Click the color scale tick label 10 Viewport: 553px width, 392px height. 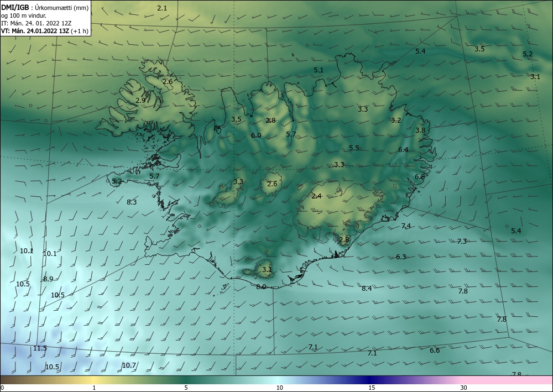279,388
